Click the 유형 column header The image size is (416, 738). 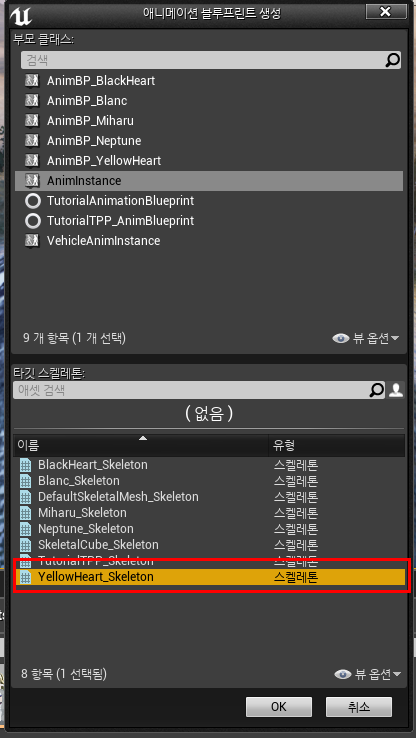(337, 445)
